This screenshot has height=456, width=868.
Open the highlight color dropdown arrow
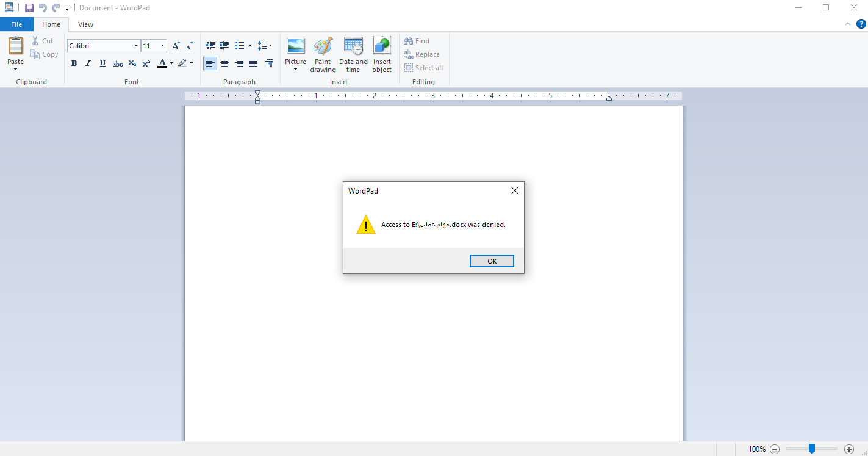click(x=192, y=63)
